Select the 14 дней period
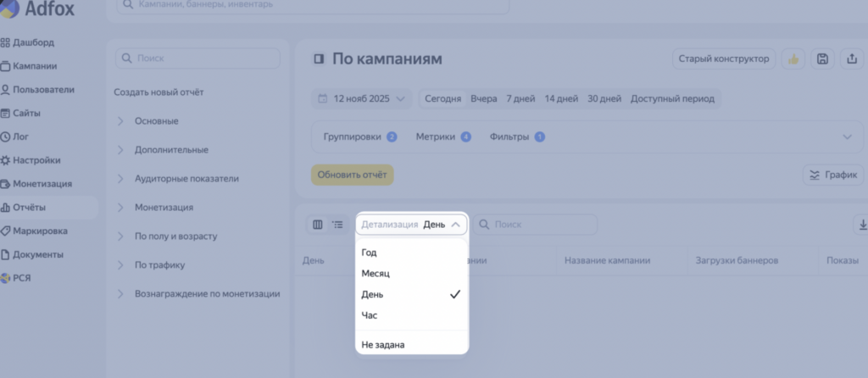868x378 pixels. (x=561, y=99)
